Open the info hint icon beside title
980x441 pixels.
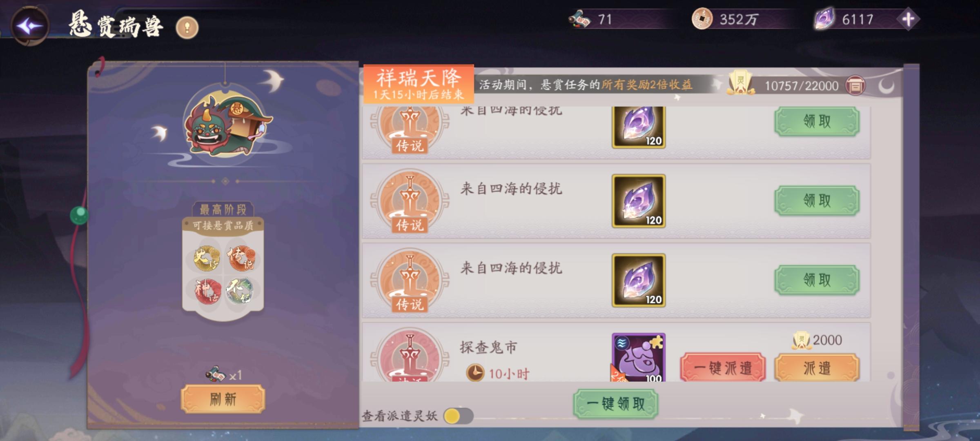click(187, 28)
